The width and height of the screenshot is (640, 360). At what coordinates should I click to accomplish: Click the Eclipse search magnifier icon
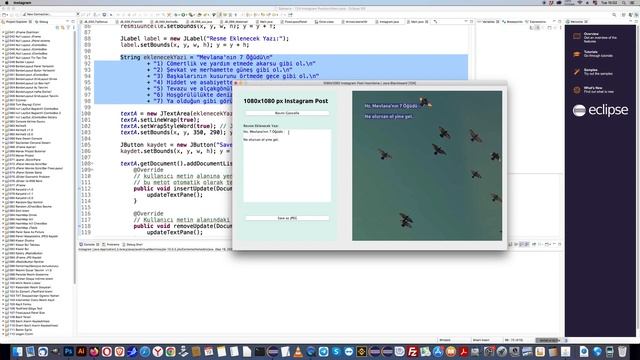(x=614, y=15)
